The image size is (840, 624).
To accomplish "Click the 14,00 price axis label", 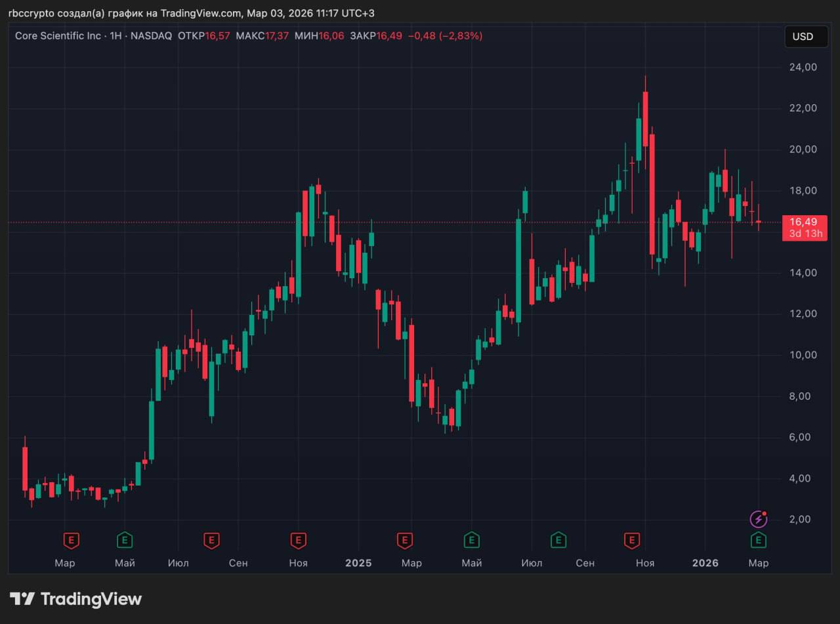I will [x=803, y=273].
